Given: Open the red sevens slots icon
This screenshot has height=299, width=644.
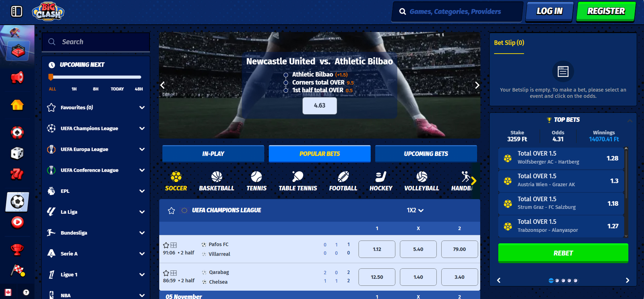Looking at the screenshot, I should click(17, 174).
